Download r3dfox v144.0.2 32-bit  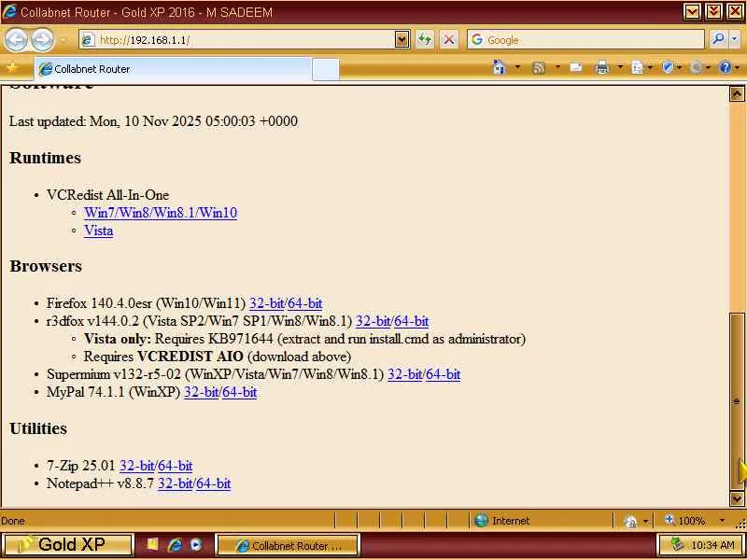tap(373, 321)
